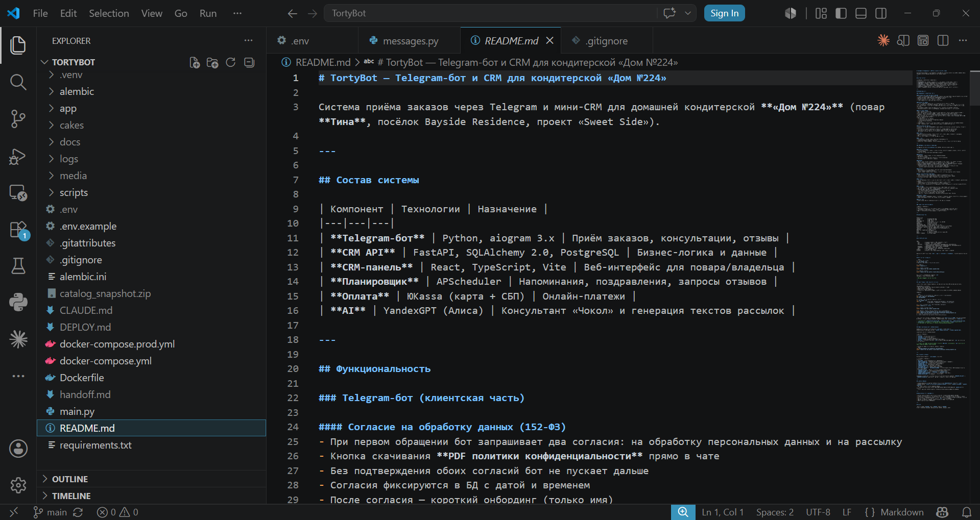Image resolution: width=980 pixels, height=520 pixels.
Task: Click the main branch indicator
Action: coord(50,512)
